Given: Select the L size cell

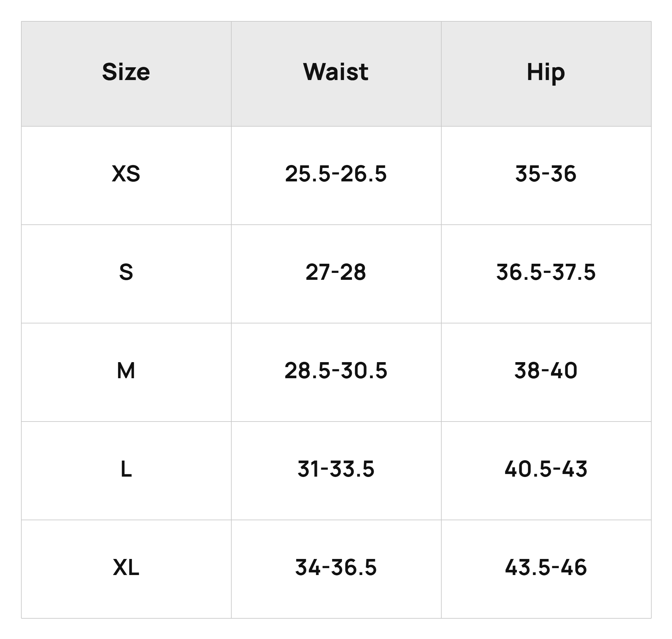Looking at the screenshot, I should pyautogui.click(x=126, y=471).
